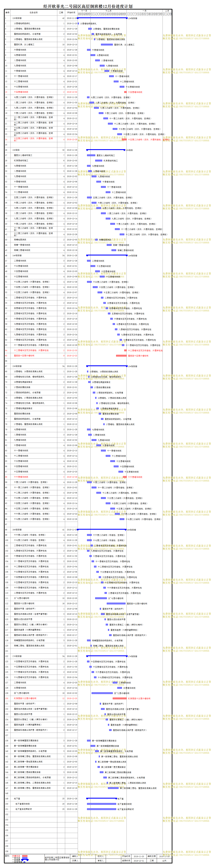Click the footer 校对人 label
Screen dimensions: 211x868
(x=100, y=856)
